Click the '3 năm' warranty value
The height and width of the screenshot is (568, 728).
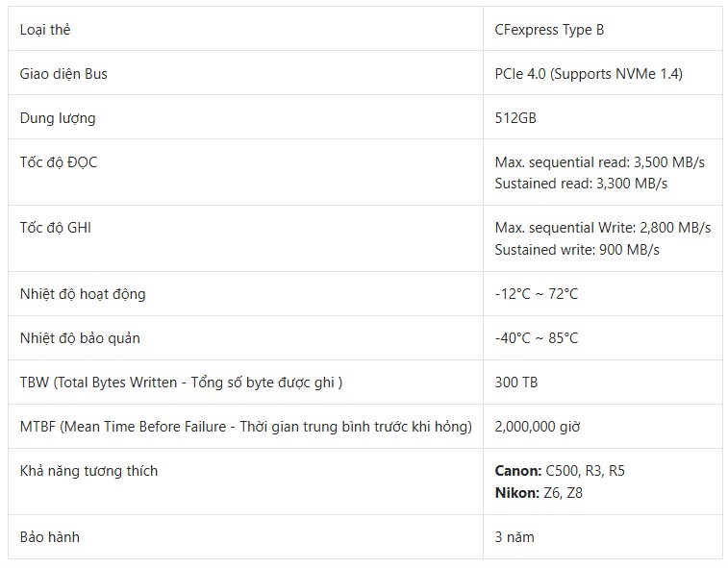coord(515,537)
